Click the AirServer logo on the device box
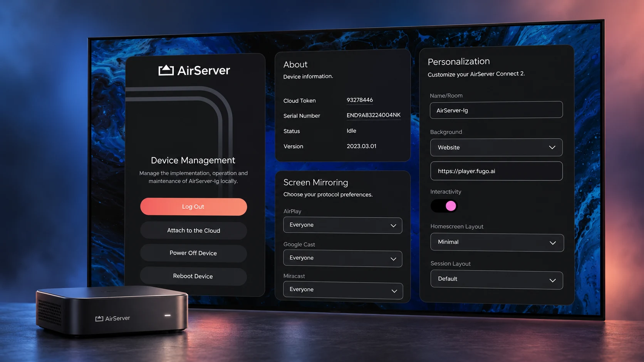The width and height of the screenshot is (644, 362). (112, 319)
